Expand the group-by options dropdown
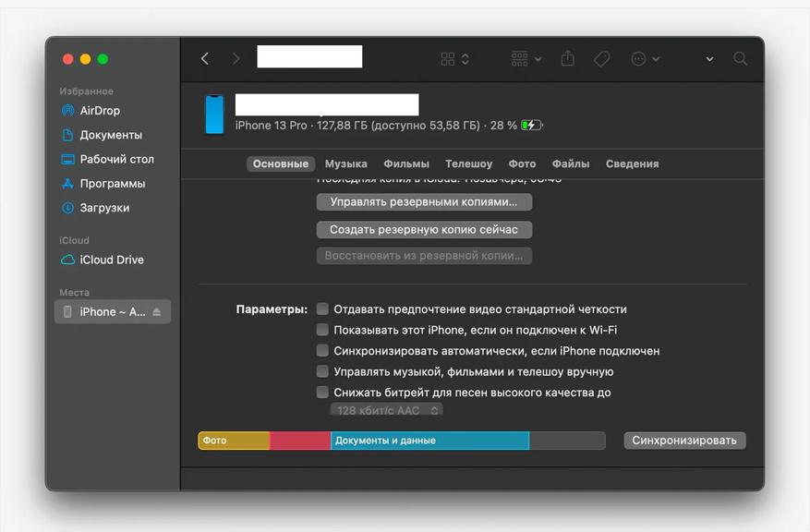Viewport: 810px width, 532px height. [x=526, y=59]
